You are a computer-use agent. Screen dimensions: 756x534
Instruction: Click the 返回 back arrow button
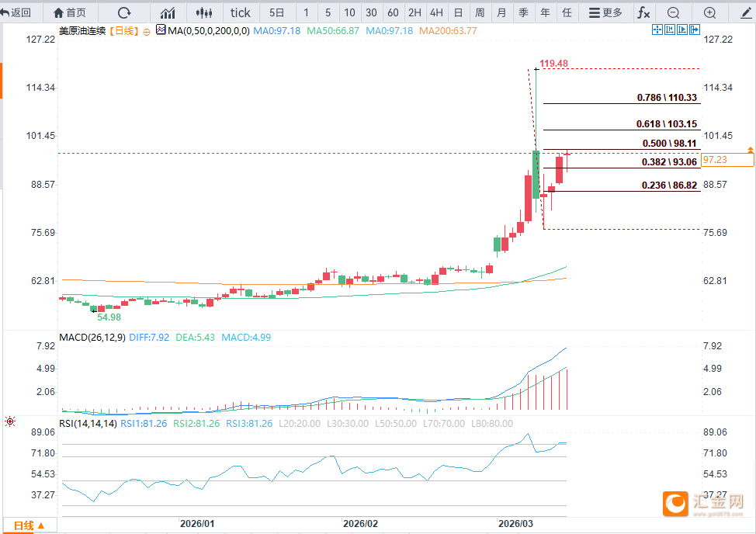(16, 12)
